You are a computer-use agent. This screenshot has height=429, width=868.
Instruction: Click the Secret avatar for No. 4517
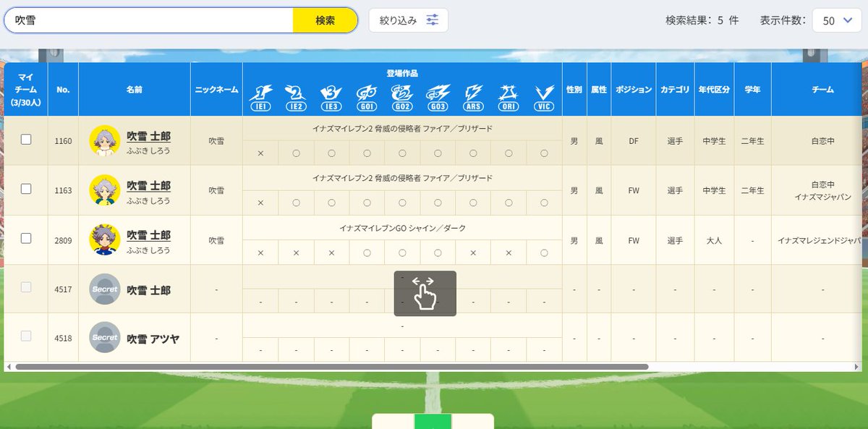[105, 289]
